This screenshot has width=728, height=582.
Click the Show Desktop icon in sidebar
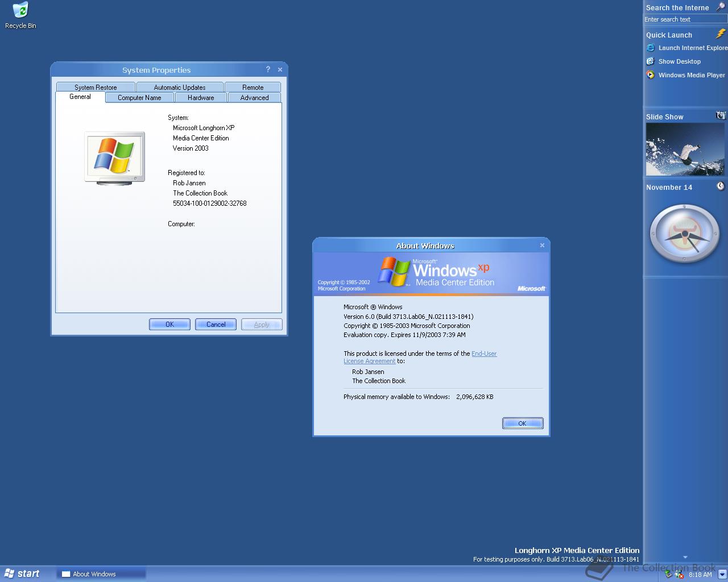click(x=651, y=61)
